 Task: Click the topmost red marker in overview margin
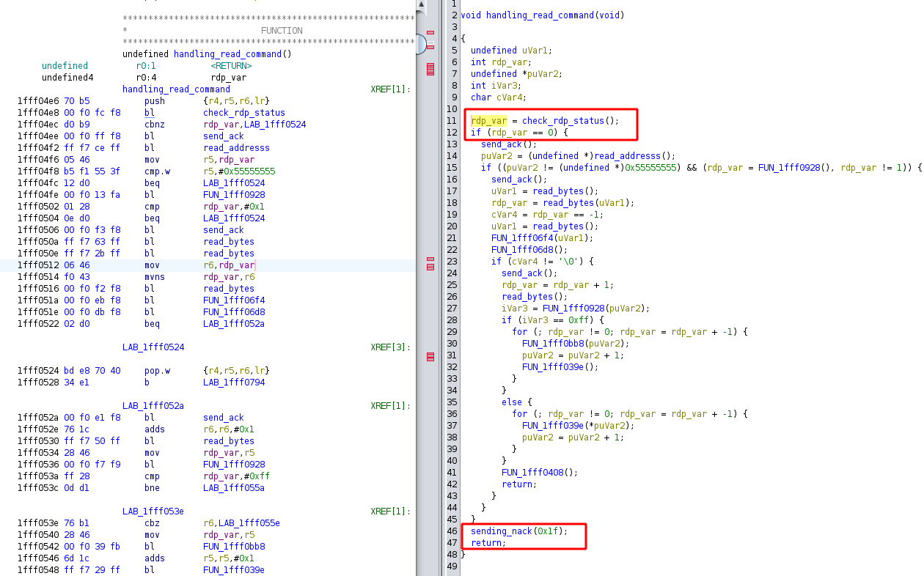click(x=430, y=33)
